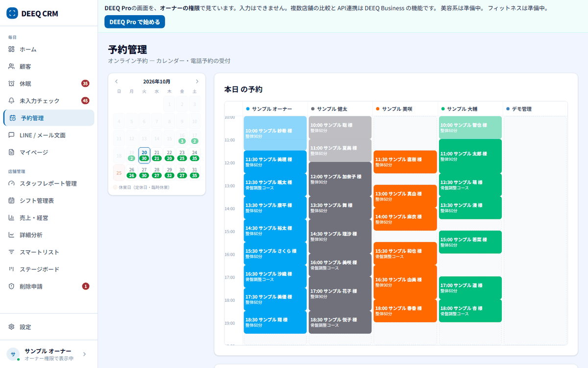Viewport: 588px width, 368px height.
Task: Expand the サンプル オーナー account chevron
Action: click(x=84, y=354)
